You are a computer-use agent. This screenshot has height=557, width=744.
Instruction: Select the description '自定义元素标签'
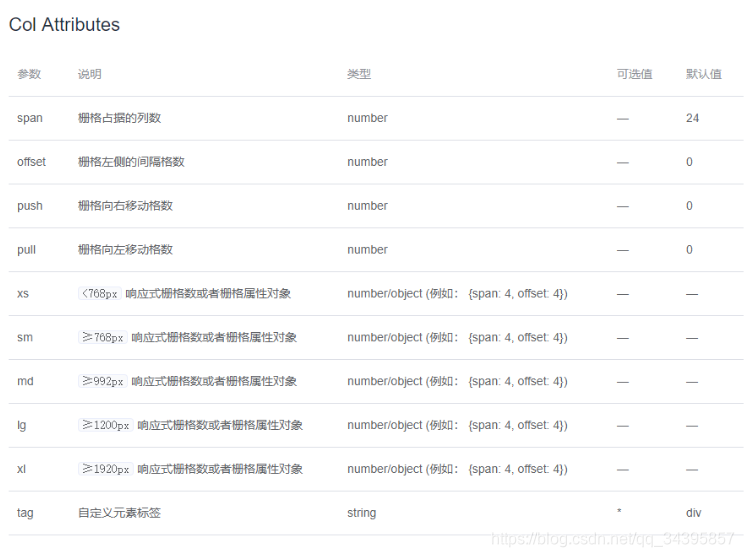click(x=120, y=513)
